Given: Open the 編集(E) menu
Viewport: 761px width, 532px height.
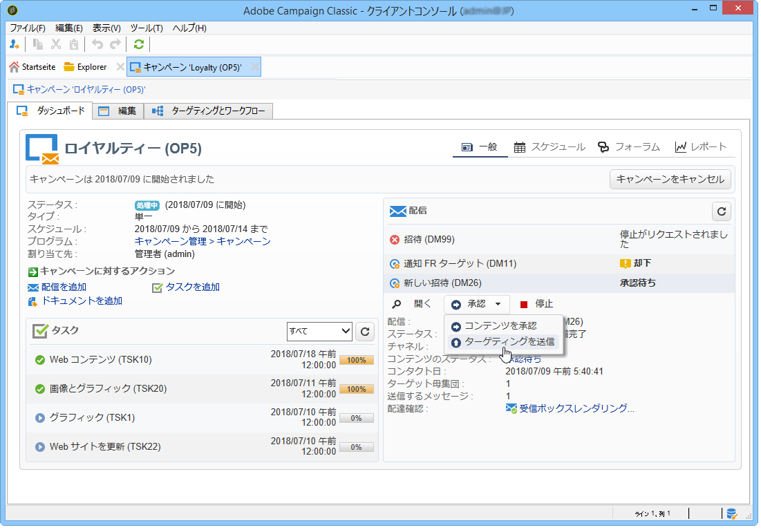Looking at the screenshot, I should [69, 28].
